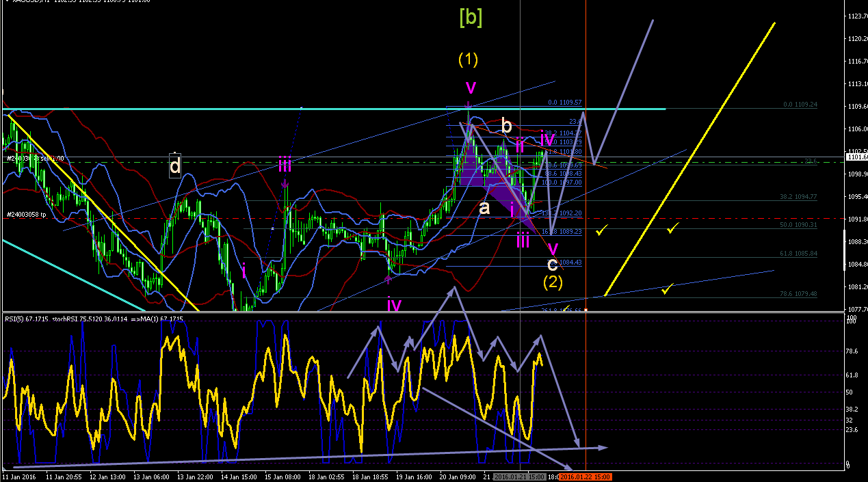
Task: Click the current price tag 1101.6
Action: tap(857, 157)
